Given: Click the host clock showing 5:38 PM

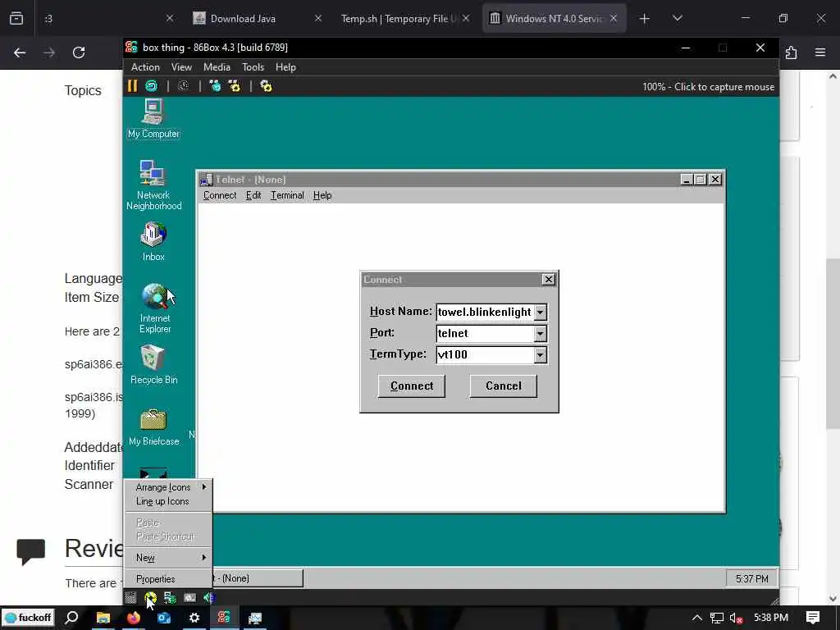Looking at the screenshot, I should tap(770, 618).
